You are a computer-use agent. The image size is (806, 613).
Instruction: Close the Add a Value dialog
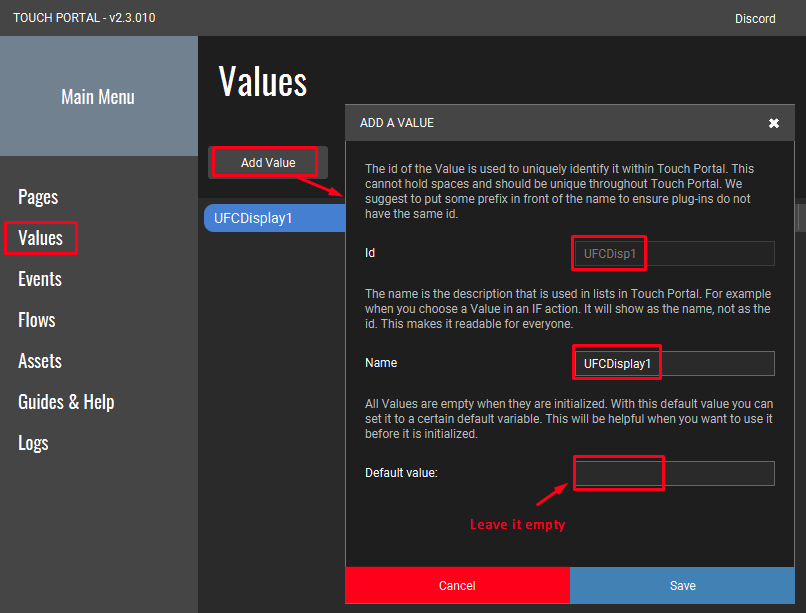coord(774,123)
